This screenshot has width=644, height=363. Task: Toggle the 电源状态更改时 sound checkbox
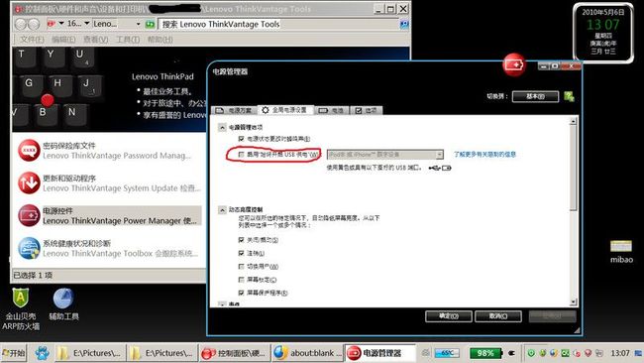click(241, 139)
